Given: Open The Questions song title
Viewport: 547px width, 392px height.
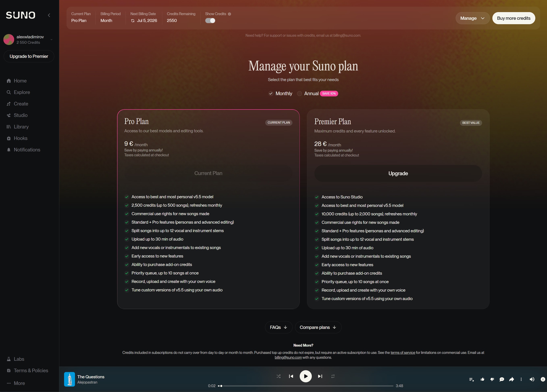Looking at the screenshot, I should point(91,377).
